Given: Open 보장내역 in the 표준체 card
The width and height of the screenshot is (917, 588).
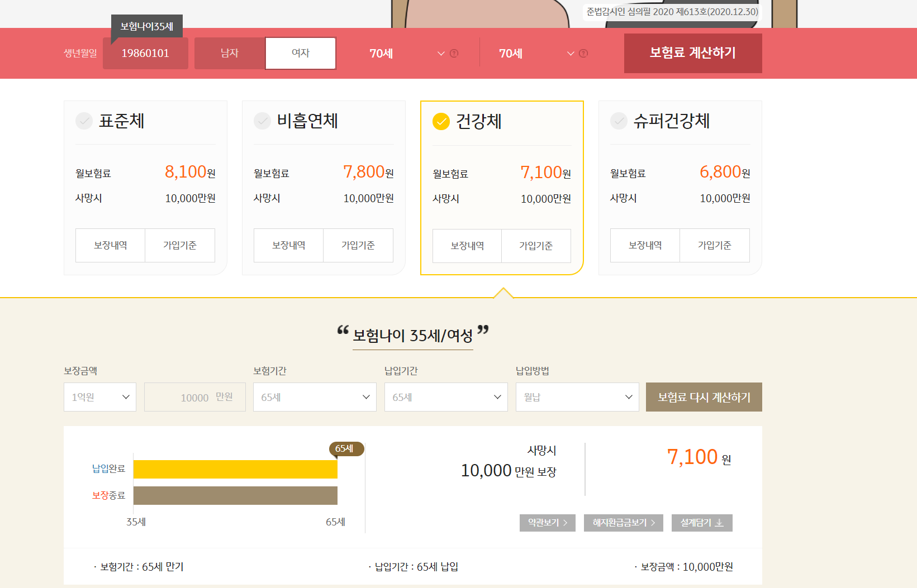Looking at the screenshot, I should click(111, 245).
